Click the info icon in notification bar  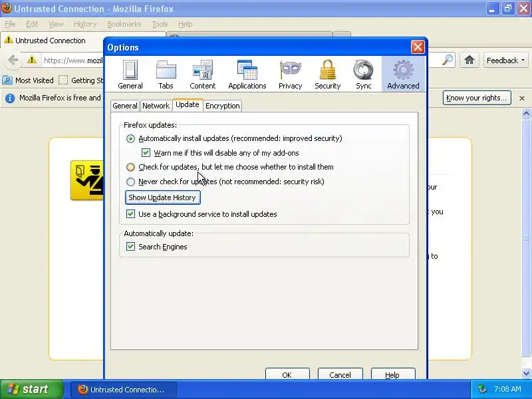(x=10, y=98)
